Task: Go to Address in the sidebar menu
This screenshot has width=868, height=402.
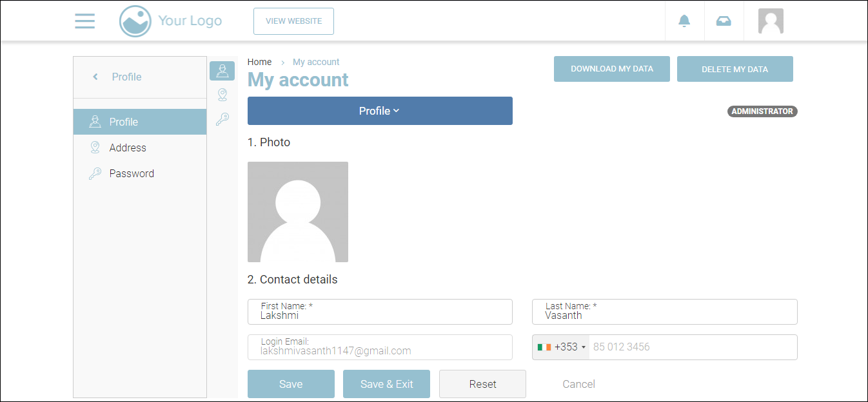Action: click(x=128, y=148)
